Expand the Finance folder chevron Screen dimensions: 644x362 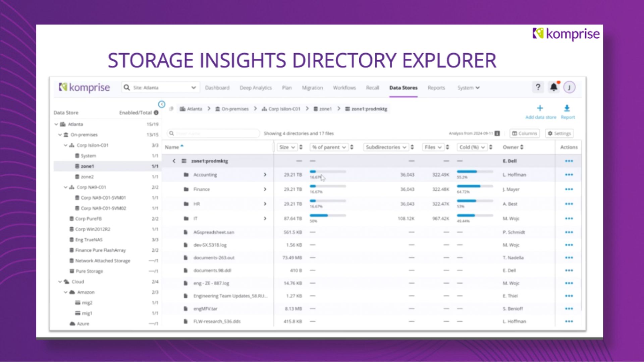pos(265,189)
